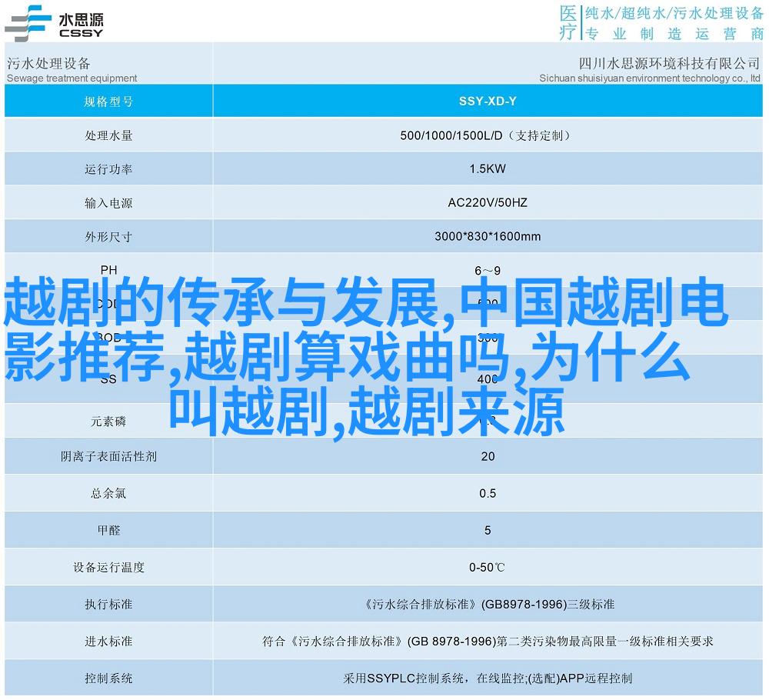The image size is (769, 700).
Task: Click the 四川水思源环境科技有限公司 company name
Action: 669,63
